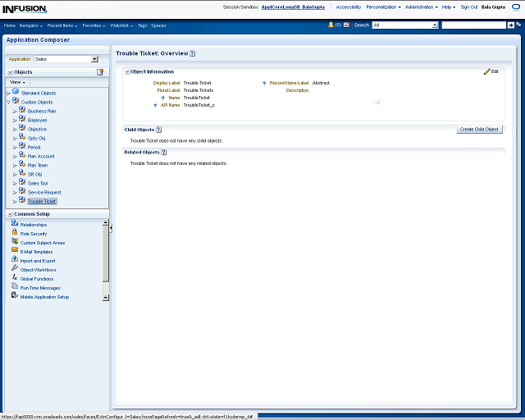The height and width of the screenshot is (420, 525).
Task: Open the Navigator menu
Action: 31,25
